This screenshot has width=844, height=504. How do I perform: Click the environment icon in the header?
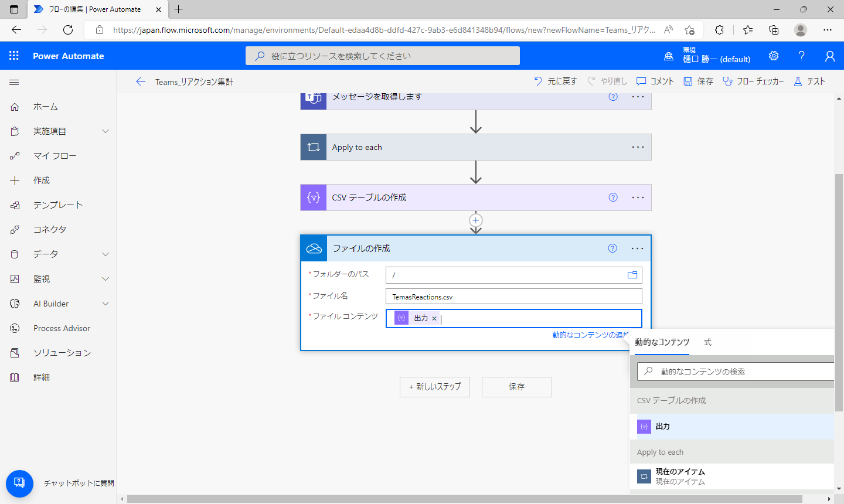(669, 56)
